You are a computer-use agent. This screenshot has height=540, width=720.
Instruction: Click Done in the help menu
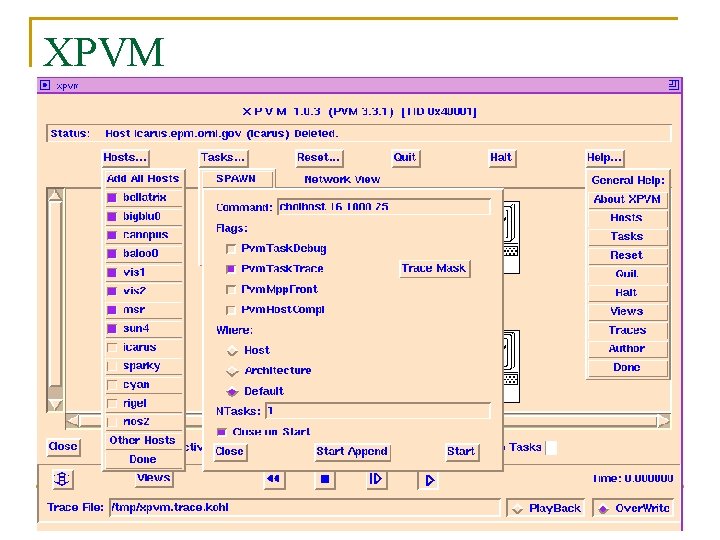click(x=627, y=367)
